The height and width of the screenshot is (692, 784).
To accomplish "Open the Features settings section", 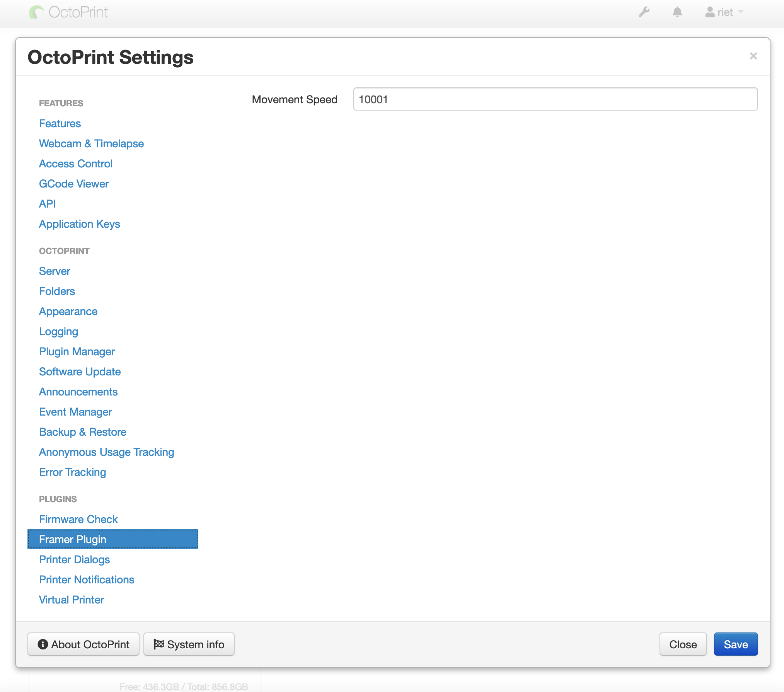I will click(60, 123).
